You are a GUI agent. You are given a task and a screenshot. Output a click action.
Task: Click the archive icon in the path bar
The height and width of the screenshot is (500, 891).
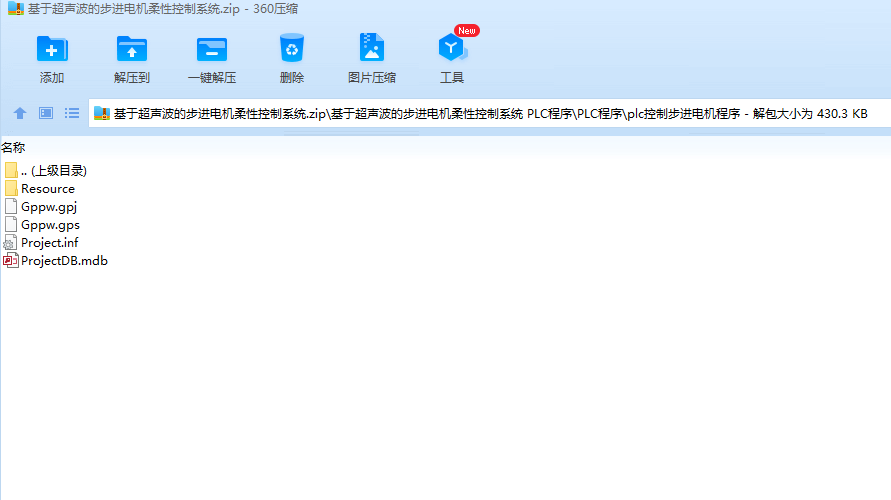102,113
